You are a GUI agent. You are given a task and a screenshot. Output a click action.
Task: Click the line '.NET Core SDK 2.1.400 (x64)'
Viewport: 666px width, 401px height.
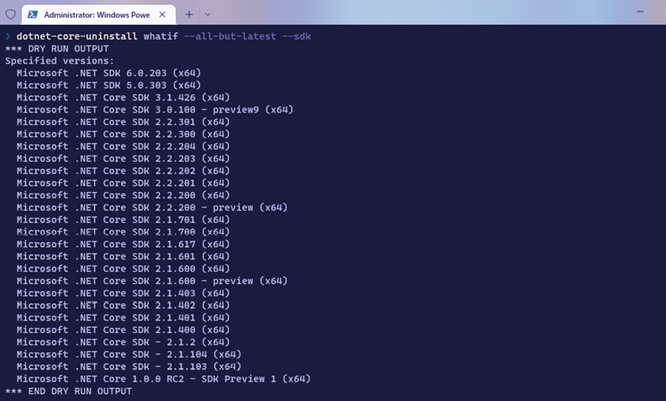tap(123, 330)
